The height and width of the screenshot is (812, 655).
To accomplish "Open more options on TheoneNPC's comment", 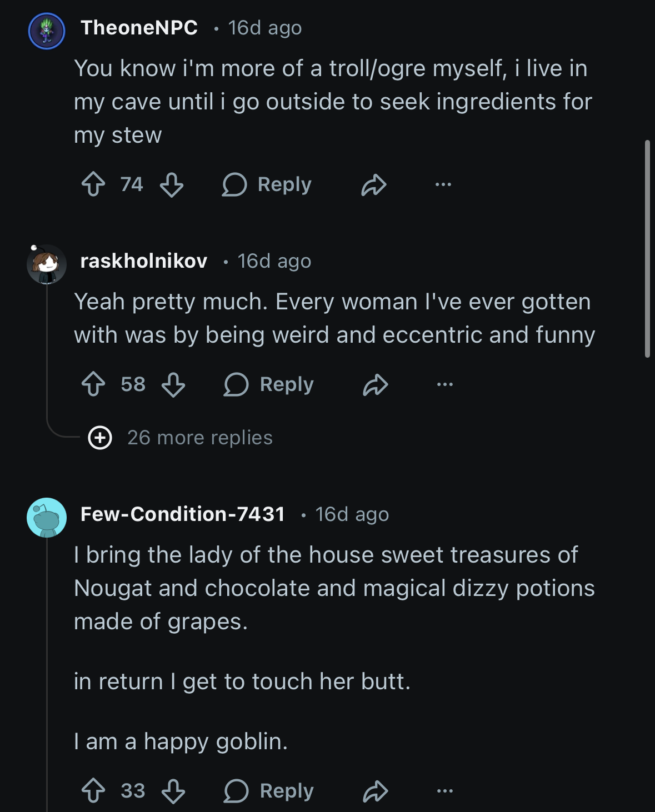I will (x=443, y=184).
